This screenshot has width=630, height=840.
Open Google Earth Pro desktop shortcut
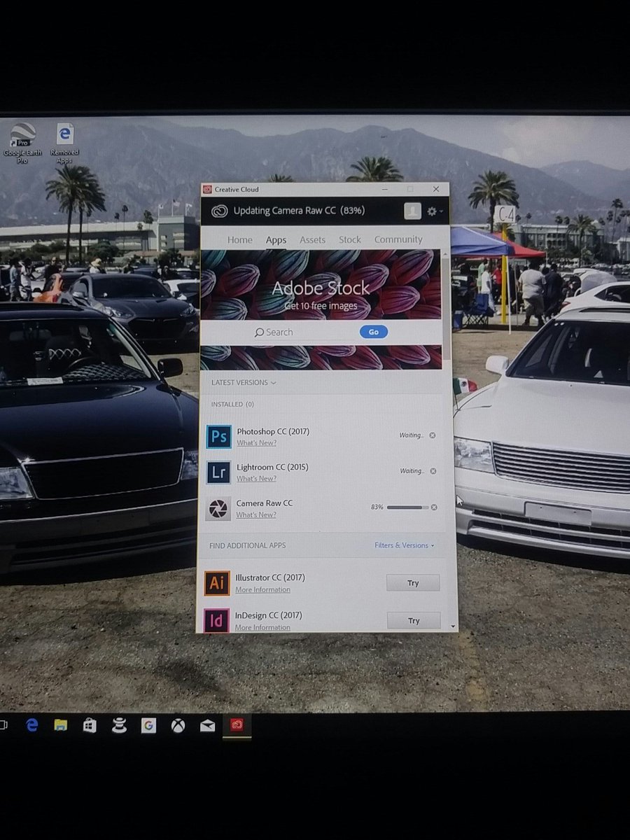[x=22, y=142]
